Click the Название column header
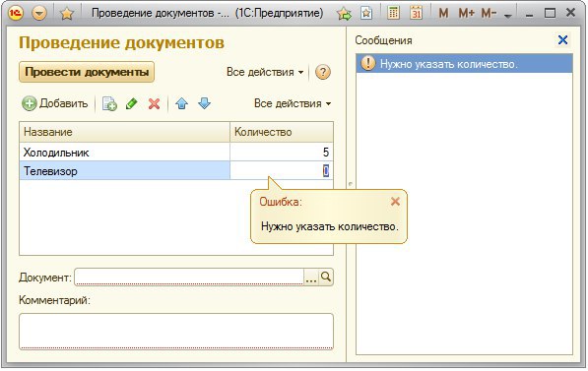The width and height of the screenshot is (588, 371). click(x=124, y=132)
